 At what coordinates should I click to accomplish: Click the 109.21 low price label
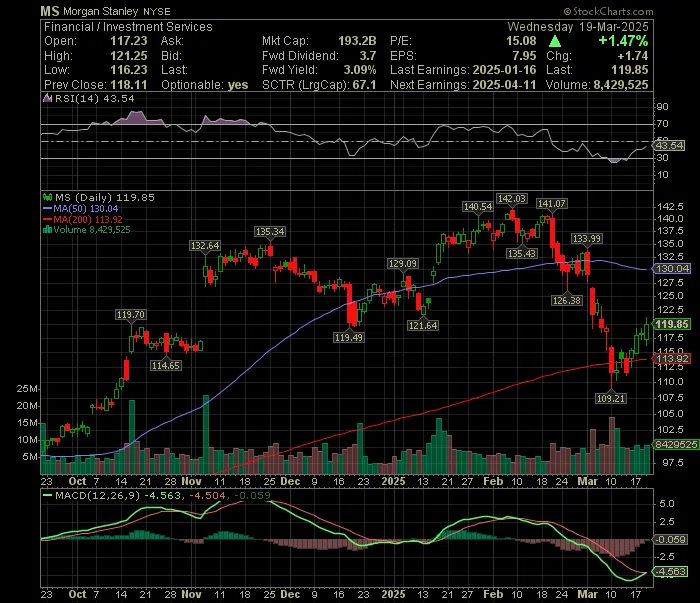pos(611,398)
